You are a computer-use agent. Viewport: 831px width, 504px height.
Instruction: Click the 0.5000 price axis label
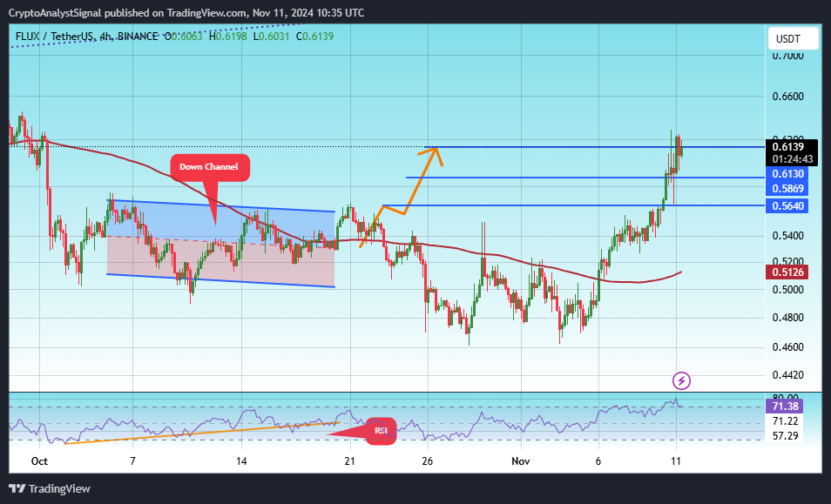point(788,290)
